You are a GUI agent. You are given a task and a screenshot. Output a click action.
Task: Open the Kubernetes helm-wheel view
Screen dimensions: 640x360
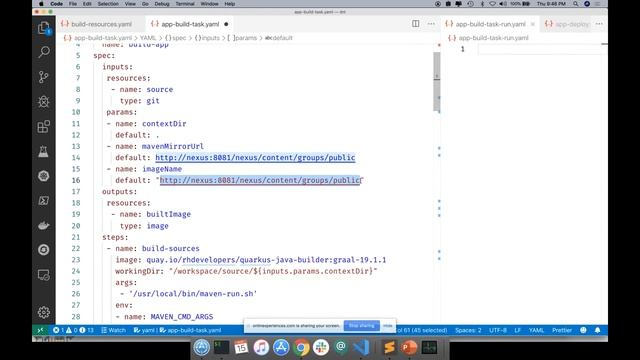click(x=44, y=176)
